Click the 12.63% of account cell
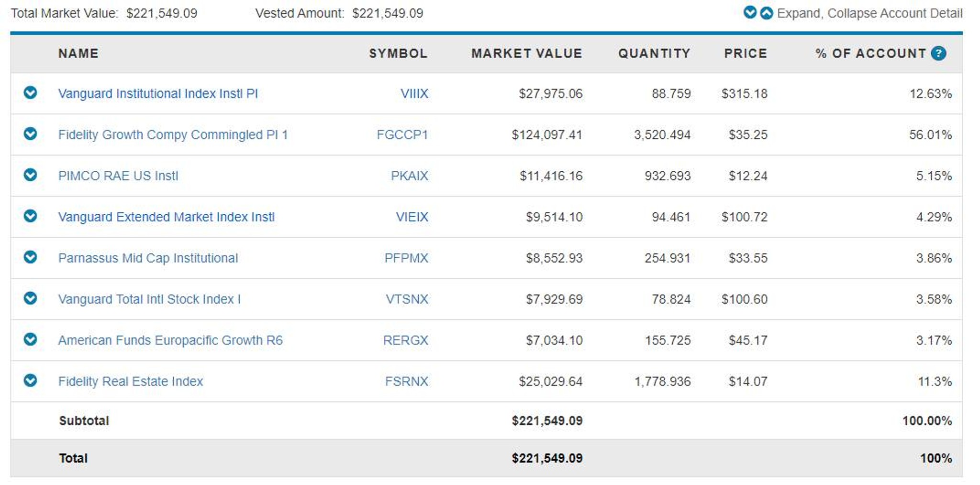980x485 pixels. pos(930,93)
